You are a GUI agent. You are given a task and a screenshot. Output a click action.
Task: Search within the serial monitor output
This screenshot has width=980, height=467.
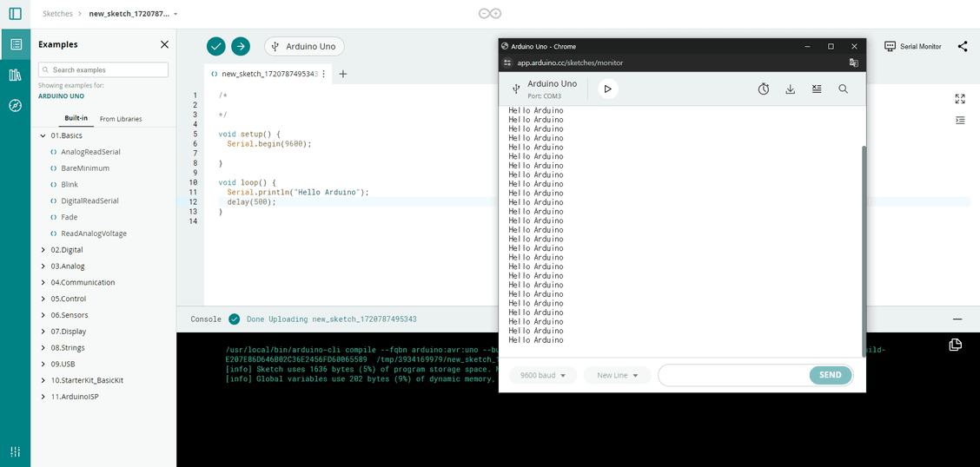pyautogui.click(x=843, y=89)
